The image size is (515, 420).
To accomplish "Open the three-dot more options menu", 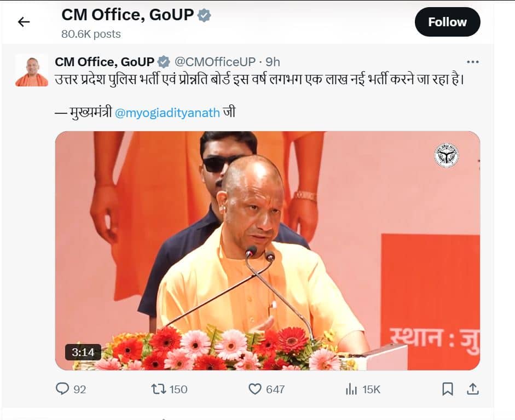I will [x=472, y=62].
